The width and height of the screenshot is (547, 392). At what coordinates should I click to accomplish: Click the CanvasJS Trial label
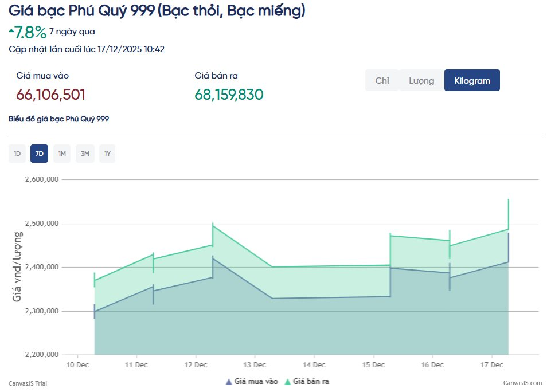click(28, 383)
